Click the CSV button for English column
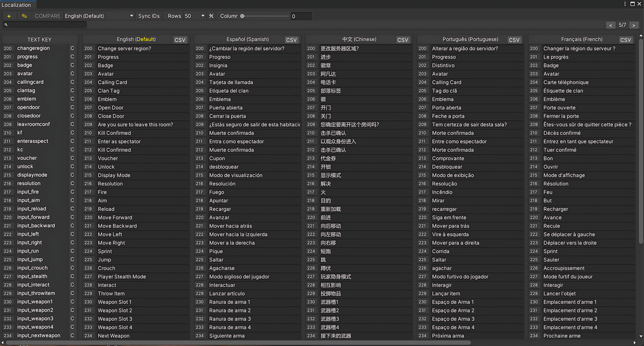This screenshot has height=346, width=644. click(180, 40)
